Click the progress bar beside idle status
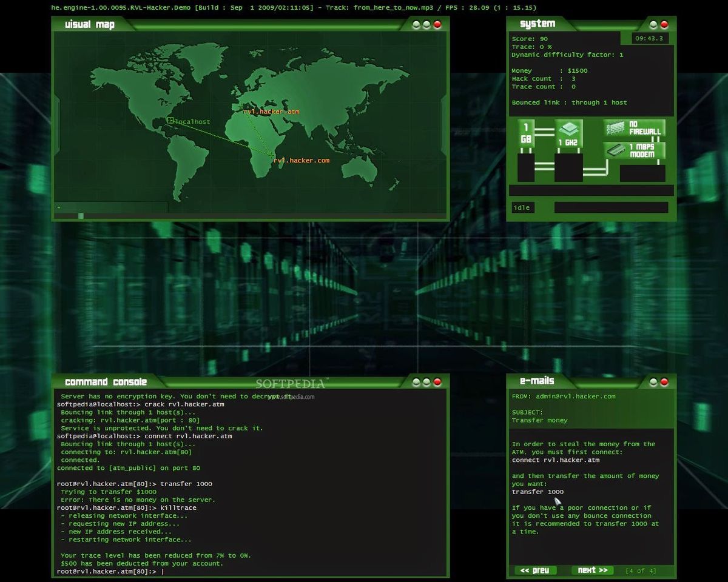Viewport: 728px width, 582px height. point(611,207)
